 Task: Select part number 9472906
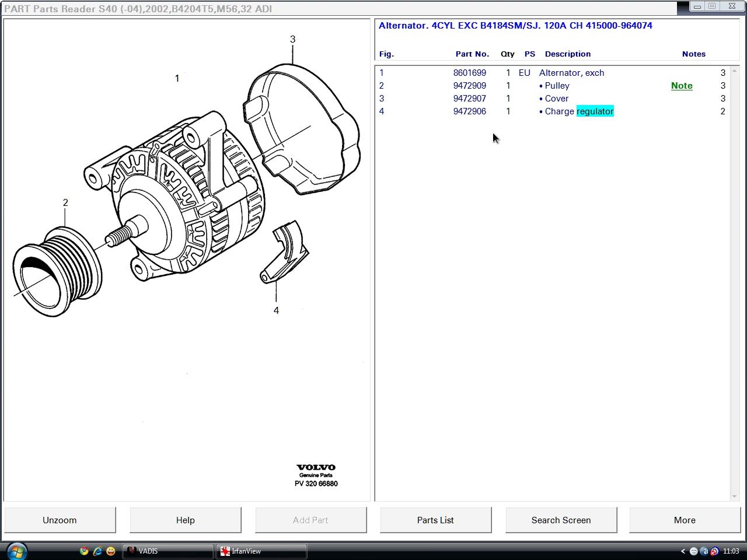(469, 111)
